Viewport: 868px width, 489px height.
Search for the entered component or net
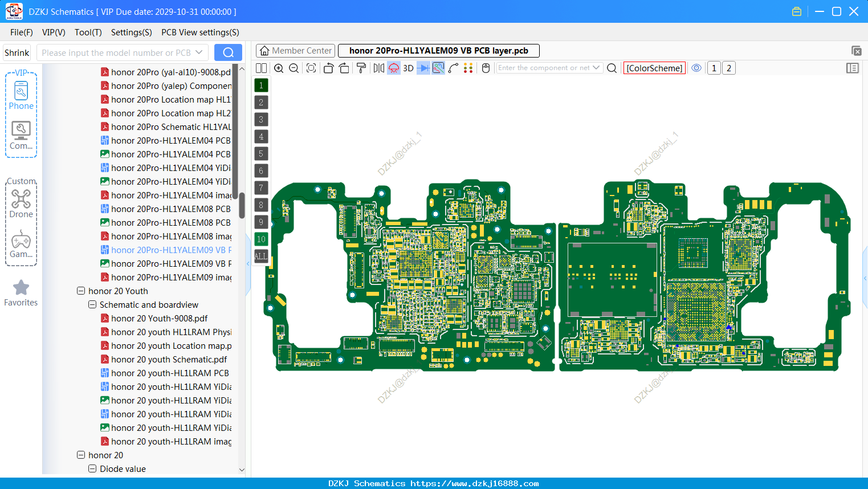pyautogui.click(x=612, y=68)
